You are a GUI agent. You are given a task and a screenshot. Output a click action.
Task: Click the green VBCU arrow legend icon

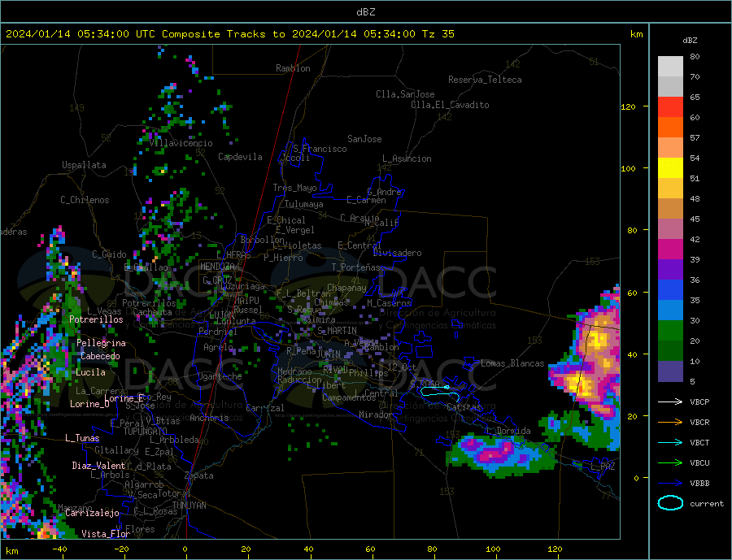pos(670,462)
